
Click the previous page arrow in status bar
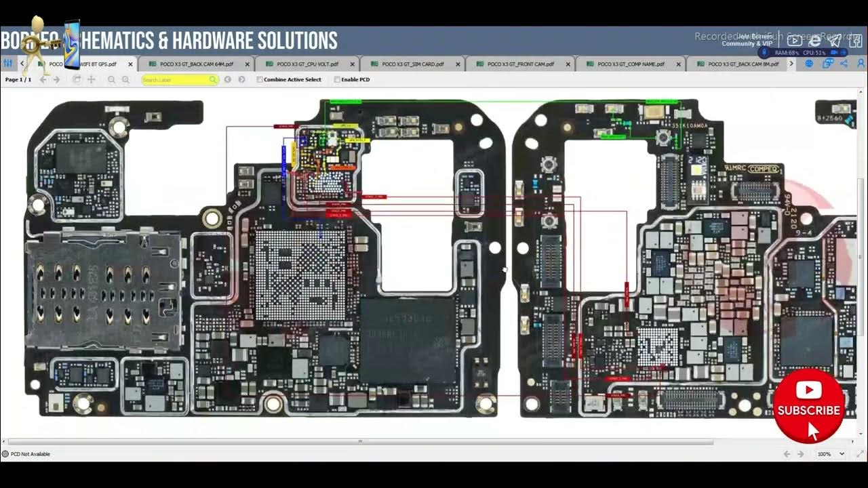pos(787,454)
